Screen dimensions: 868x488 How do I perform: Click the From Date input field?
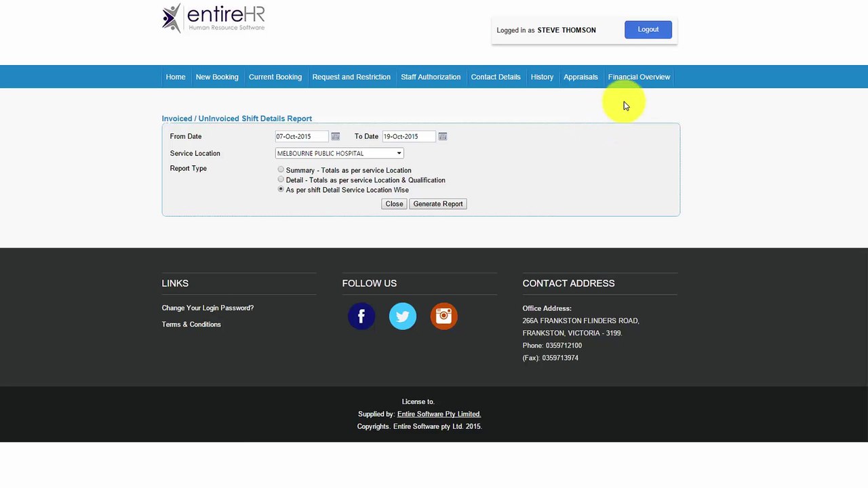[302, 136]
